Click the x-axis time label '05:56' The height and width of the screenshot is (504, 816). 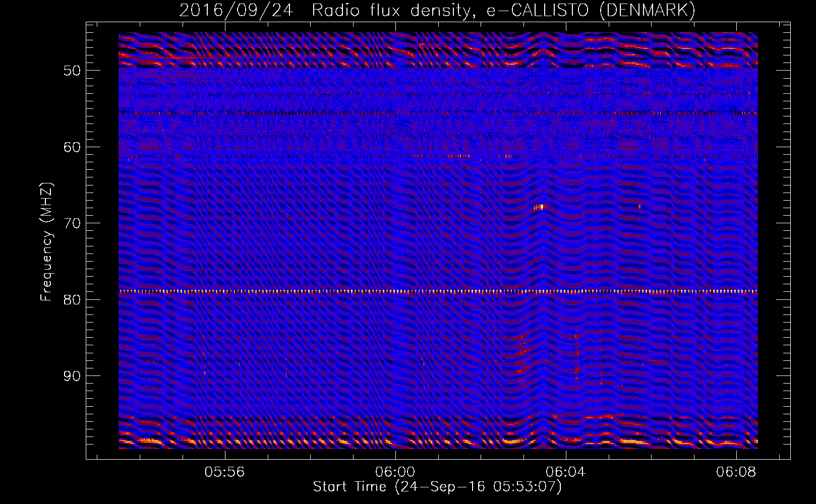pyautogui.click(x=225, y=472)
